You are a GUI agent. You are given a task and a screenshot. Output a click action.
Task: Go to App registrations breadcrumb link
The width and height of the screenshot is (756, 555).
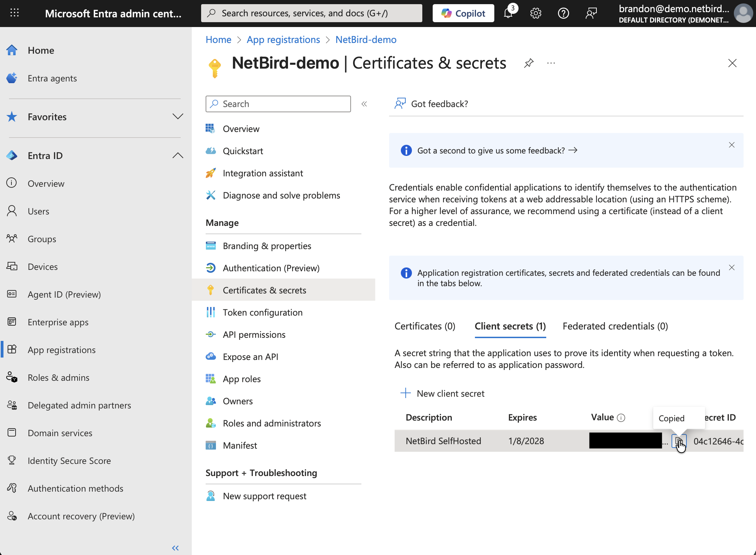283,40
